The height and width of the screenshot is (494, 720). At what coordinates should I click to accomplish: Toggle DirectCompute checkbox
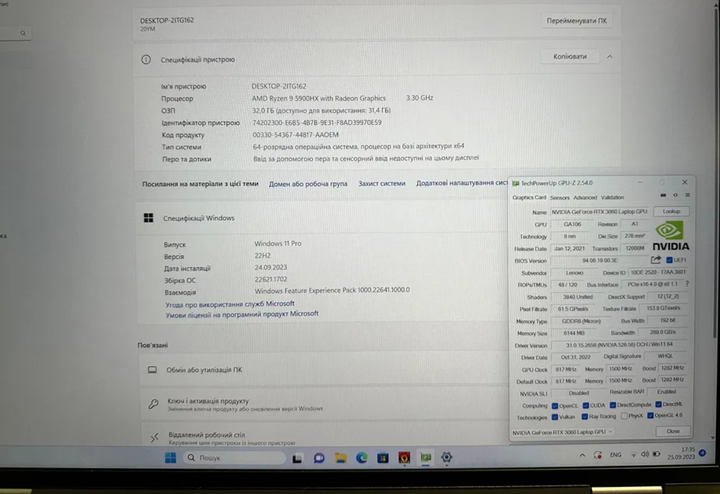[613, 405]
